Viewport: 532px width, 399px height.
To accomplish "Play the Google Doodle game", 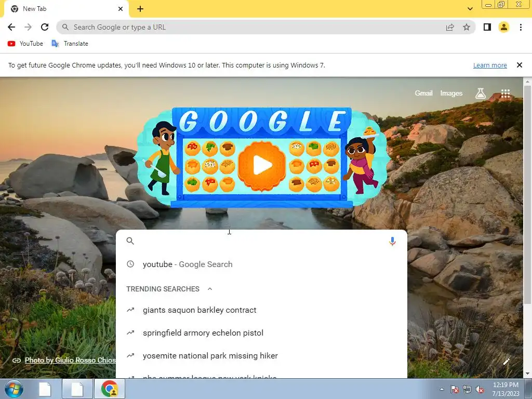I will 262,166.
